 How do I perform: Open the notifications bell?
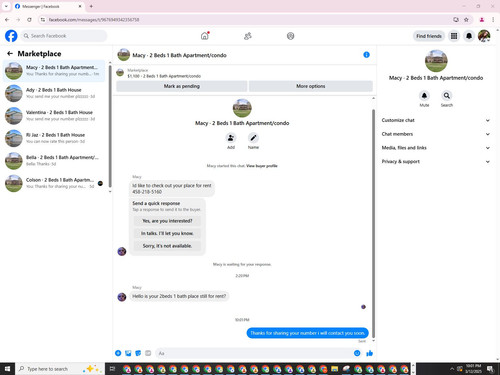(469, 36)
